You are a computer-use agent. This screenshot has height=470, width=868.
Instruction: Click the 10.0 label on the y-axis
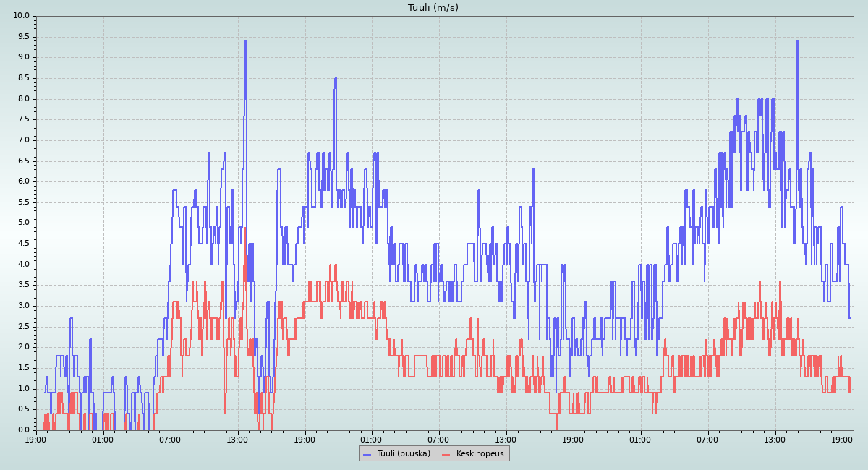pyautogui.click(x=22, y=16)
